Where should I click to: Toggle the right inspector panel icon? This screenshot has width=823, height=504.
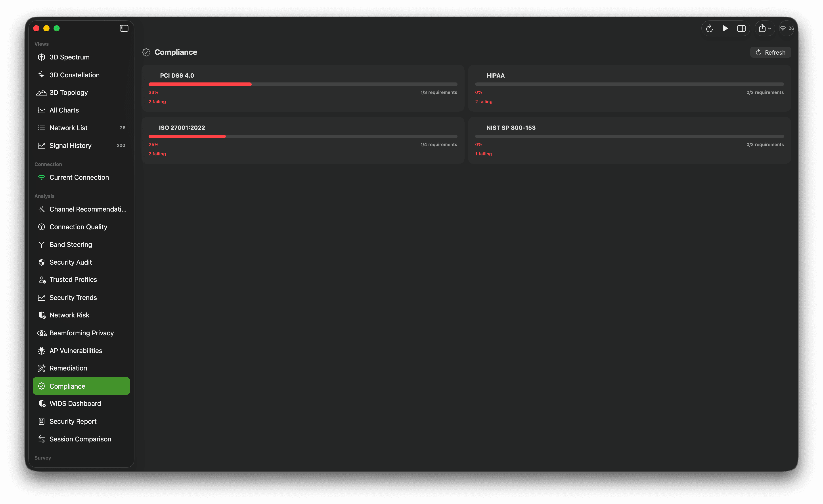click(741, 28)
